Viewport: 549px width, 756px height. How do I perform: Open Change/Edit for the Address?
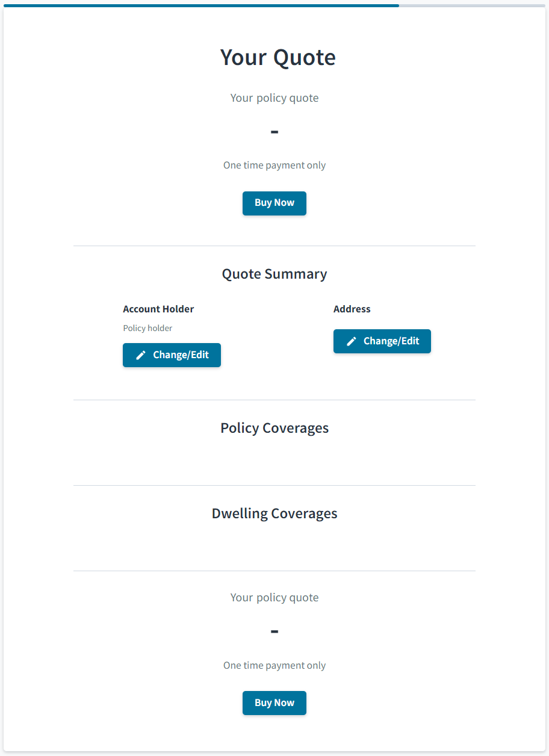382,341
